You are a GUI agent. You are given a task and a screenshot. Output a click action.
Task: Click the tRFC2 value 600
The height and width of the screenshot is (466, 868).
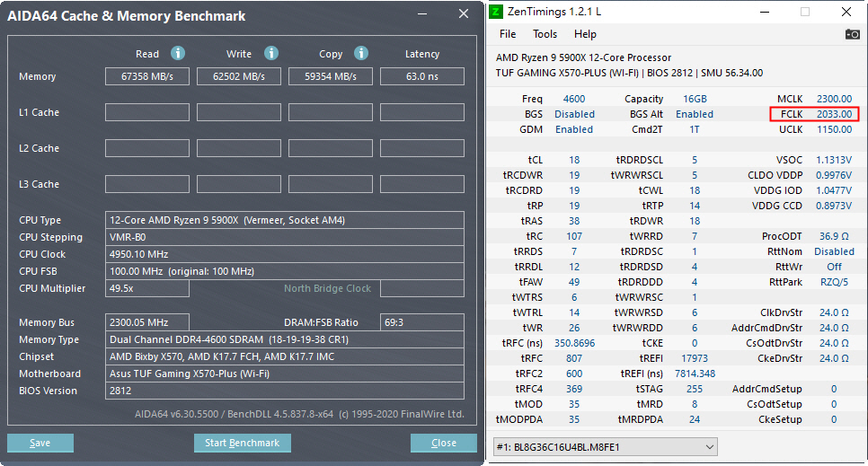(574, 374)
